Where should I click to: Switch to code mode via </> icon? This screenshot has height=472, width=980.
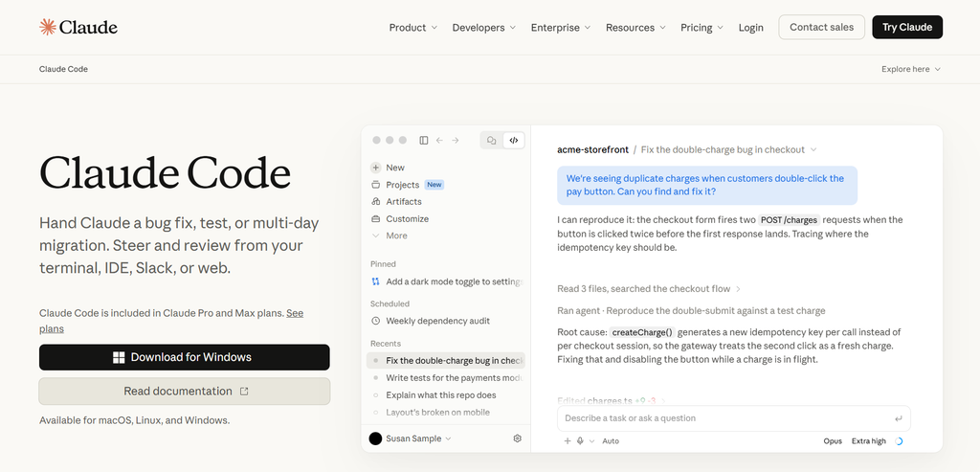click(x=514, y=141)
